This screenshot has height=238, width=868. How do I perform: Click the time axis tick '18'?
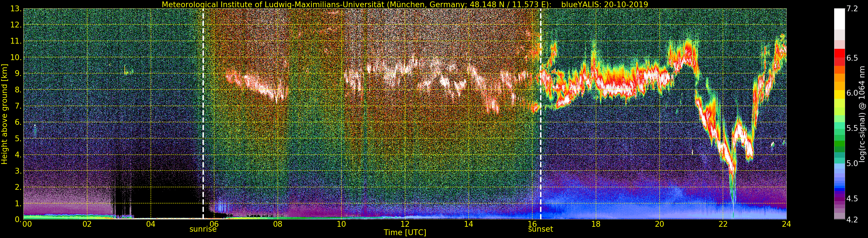coord(596,224)
